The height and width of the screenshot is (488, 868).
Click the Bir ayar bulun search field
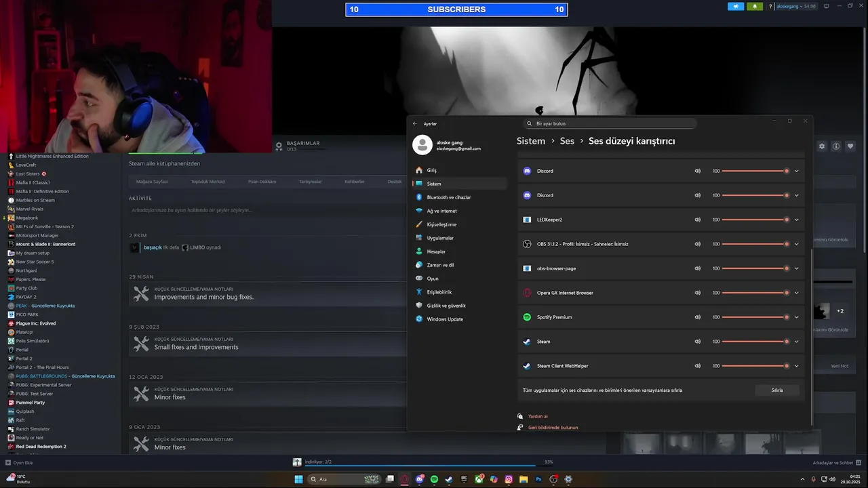point(610,123)
